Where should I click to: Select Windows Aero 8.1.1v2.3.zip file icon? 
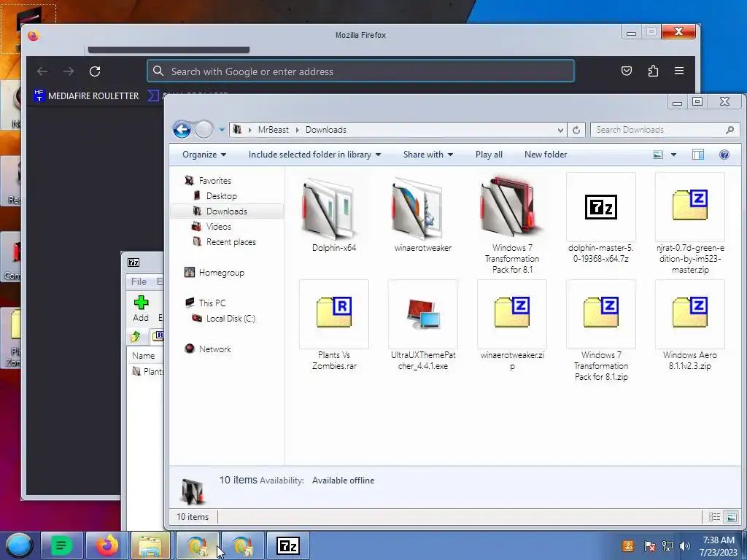[x=690, y=314]
